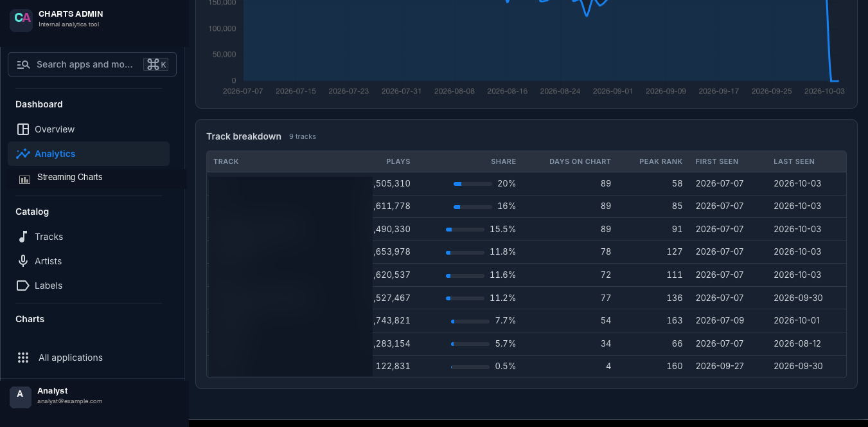Click last seen 2026-10-01 cell
The image size is (868, 427).
pos(797,321)
